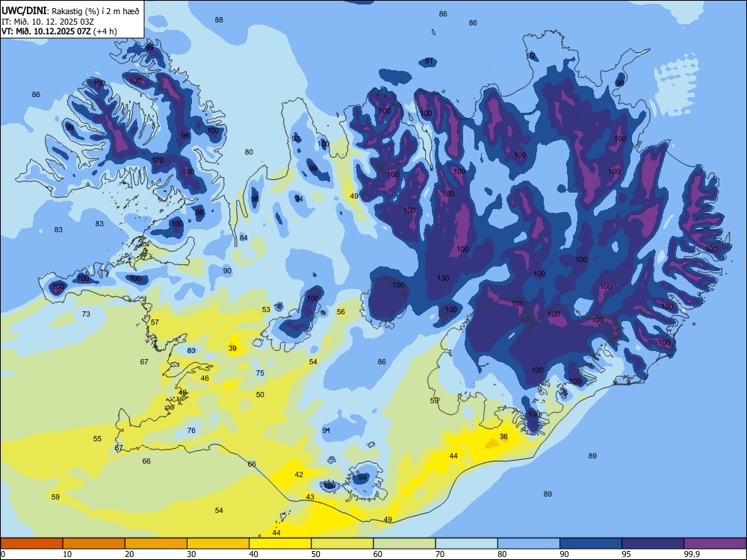Select the bright yellow 40–50 legend swatch
Screen dimensions: 747x560
pyautogui.click(x=280, y=544)
